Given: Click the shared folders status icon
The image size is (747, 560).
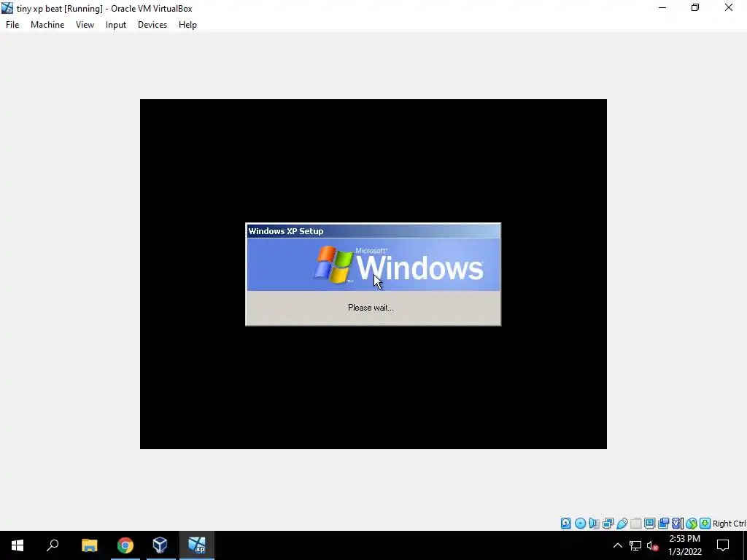Looking at the screenshot, I should 636,524.
